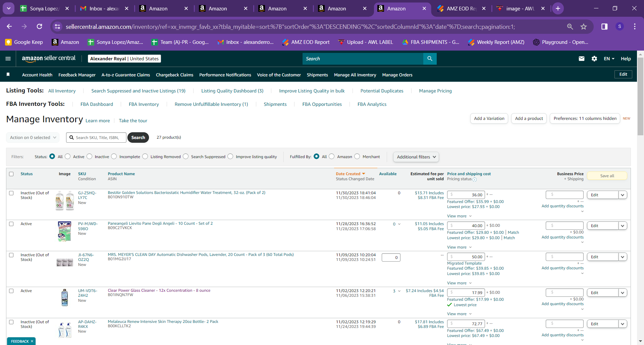
Task: Click the bookmark flag icon in favorites bar
Action: (8, 74)
